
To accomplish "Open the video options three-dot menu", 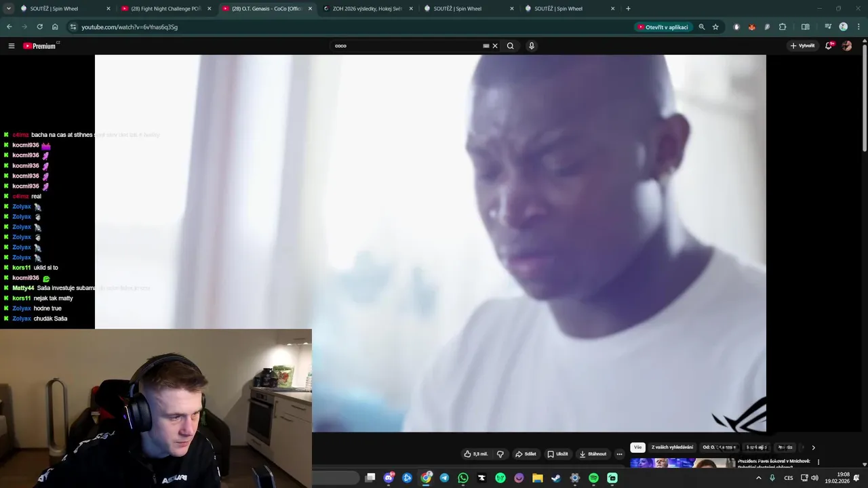I will pyautogui.click(x=818, y=462).
